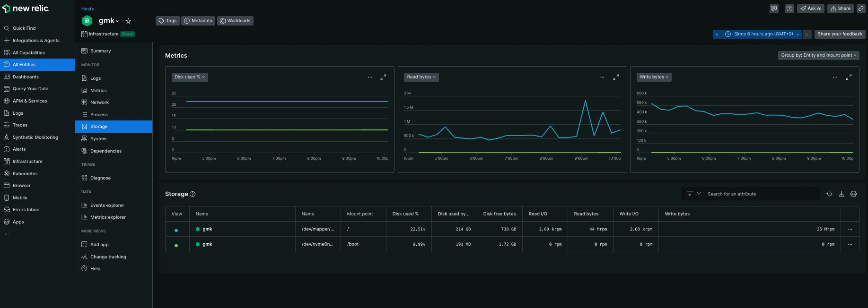Download the Storage table data

point(842,194)
